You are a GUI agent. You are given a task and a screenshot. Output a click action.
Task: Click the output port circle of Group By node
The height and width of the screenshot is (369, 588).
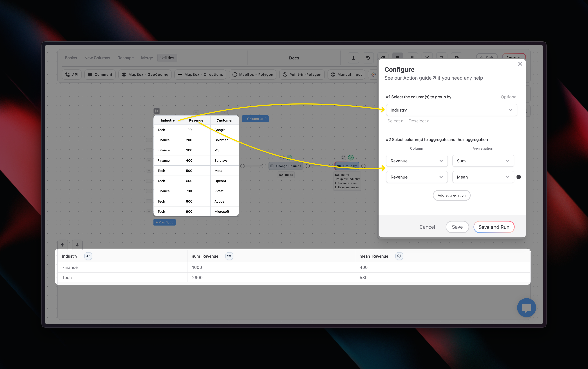[x=363, y=166]
